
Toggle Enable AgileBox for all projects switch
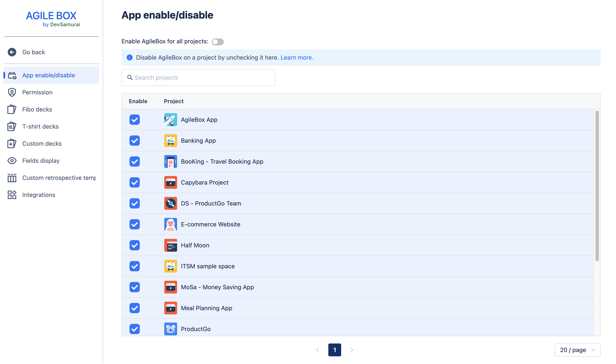[x=218, y=42]
